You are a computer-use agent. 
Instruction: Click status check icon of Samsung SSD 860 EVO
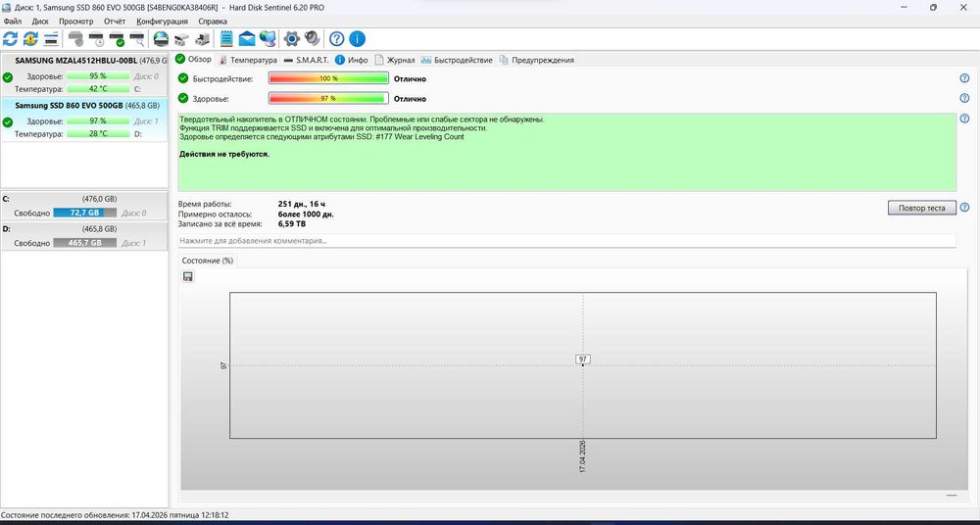point(8,122)
